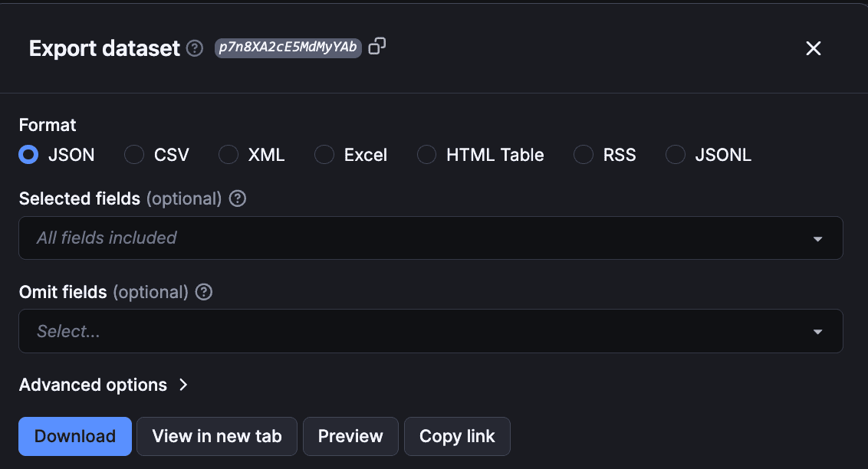
Task: Pick the RSS format option
Action: [583, 155]
